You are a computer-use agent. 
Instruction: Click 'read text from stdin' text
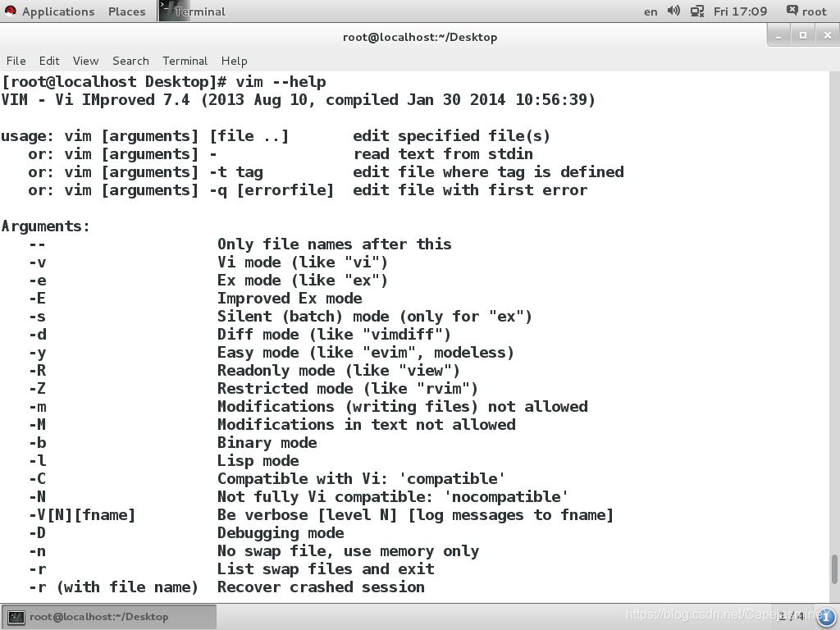tap(443, 154)
